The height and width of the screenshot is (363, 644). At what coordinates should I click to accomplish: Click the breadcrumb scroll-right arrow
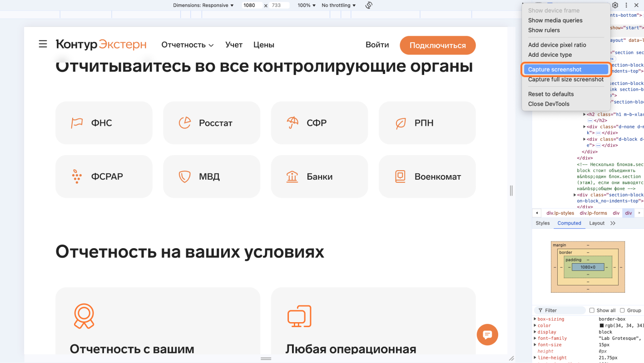click(639, 213)
